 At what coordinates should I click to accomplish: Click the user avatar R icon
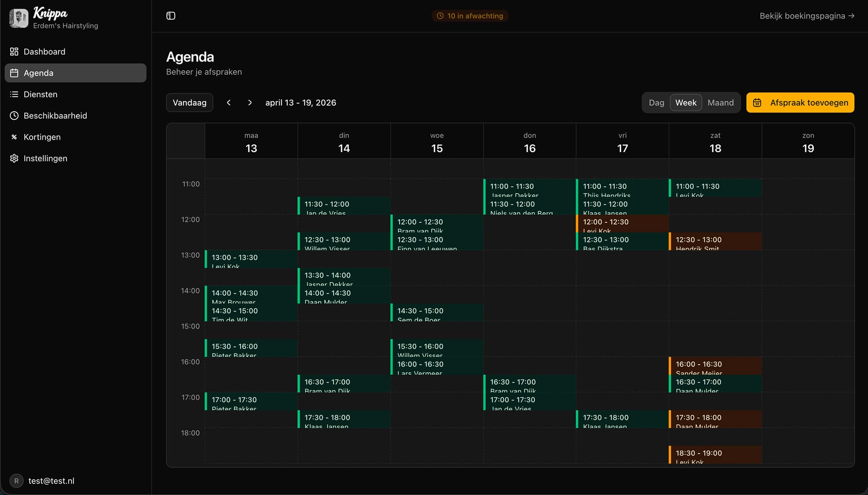point(16,481)
